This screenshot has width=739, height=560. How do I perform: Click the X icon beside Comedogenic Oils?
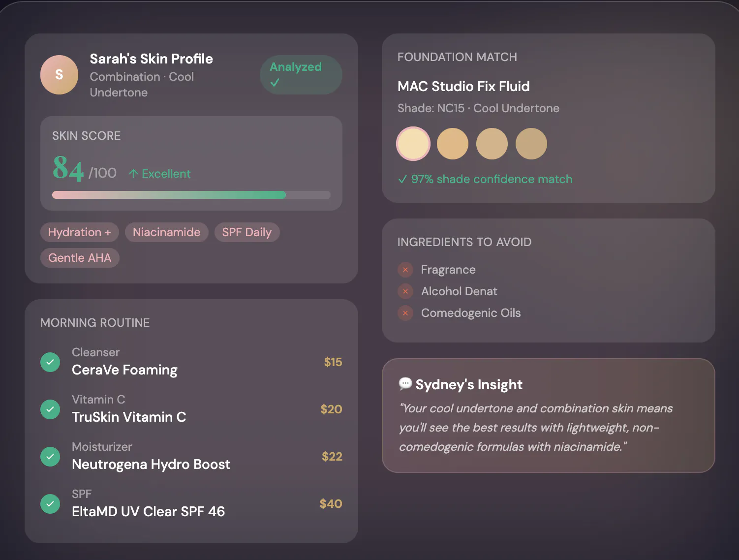coord(405,313)
